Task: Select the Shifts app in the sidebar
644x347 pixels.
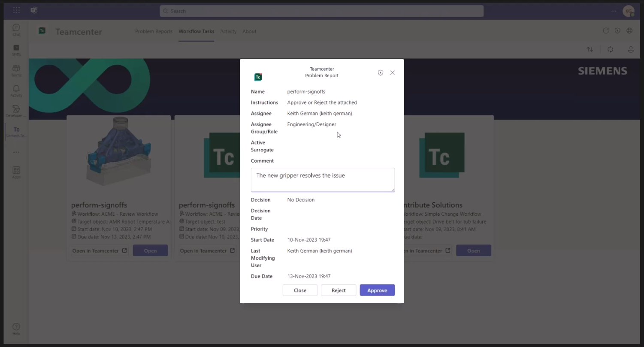Action: click(x=16, y=51)
